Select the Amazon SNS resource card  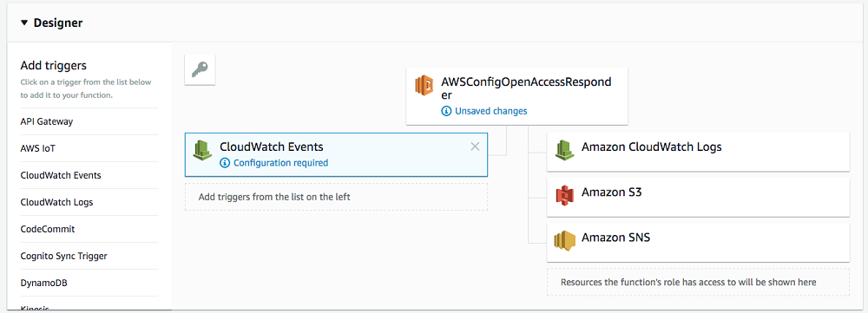click(x=698, y=243)
